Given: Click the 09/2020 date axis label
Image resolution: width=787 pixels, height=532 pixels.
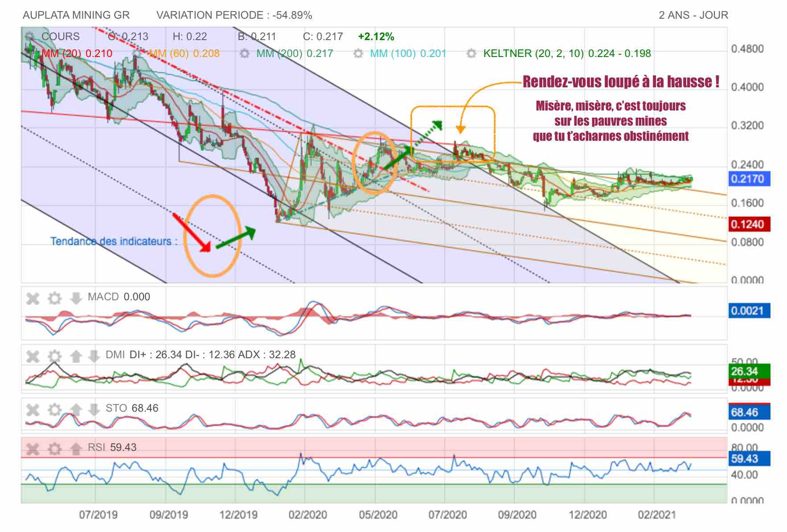Looking at the screenshot, I should (517, 515).
